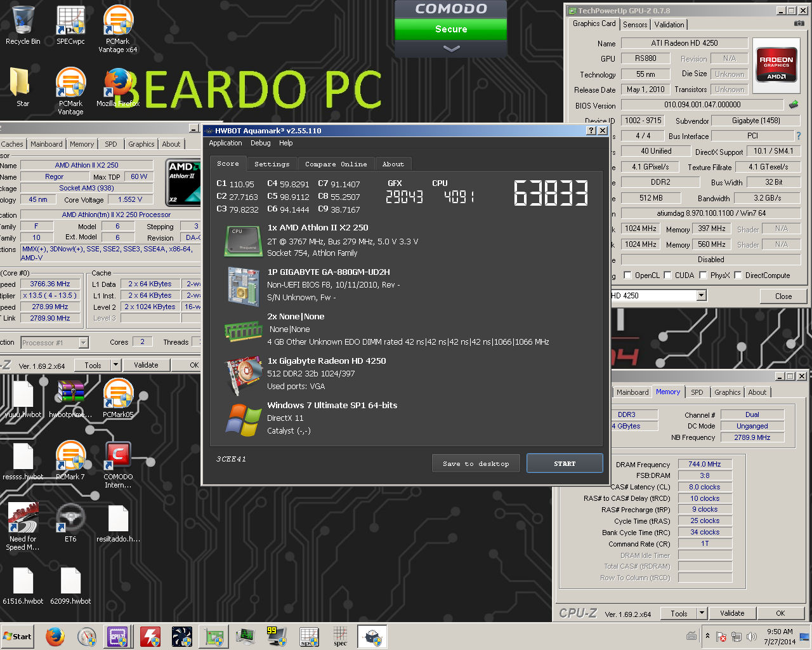Click the COMODO Secure status bar

click(x=451, y=29)
